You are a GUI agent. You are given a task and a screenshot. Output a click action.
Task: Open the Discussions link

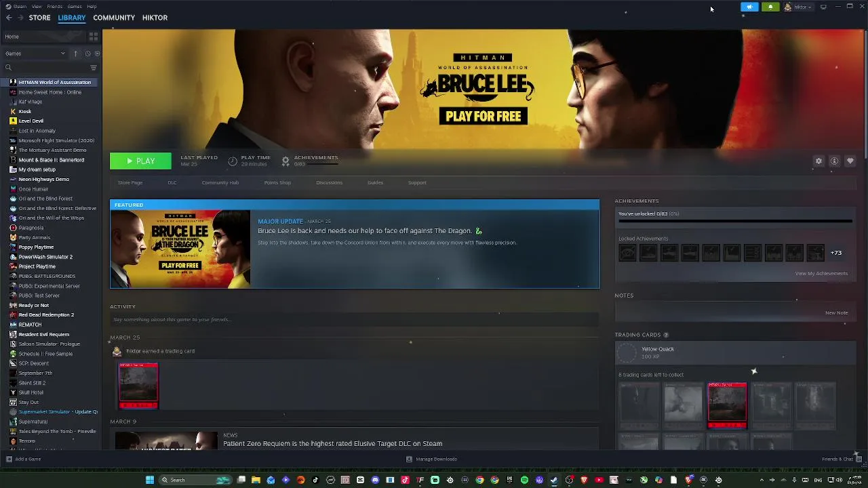click(329, 182)
